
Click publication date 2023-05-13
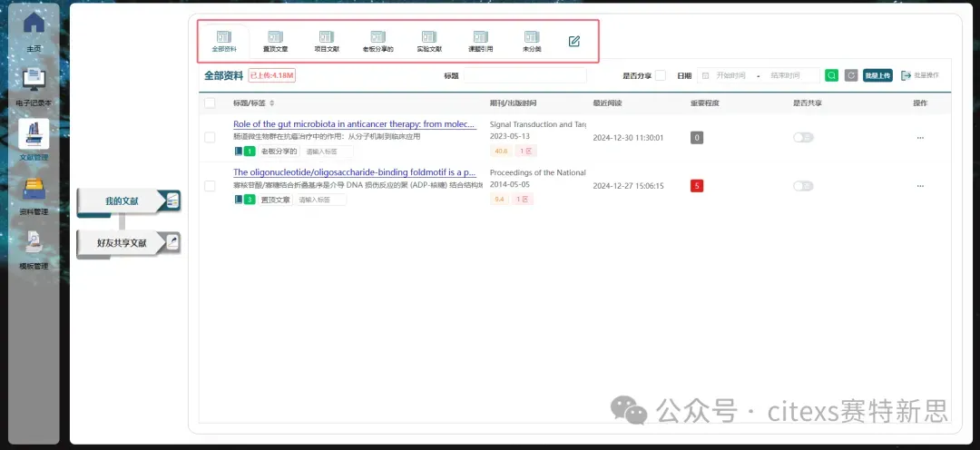[x=510, y=135]
